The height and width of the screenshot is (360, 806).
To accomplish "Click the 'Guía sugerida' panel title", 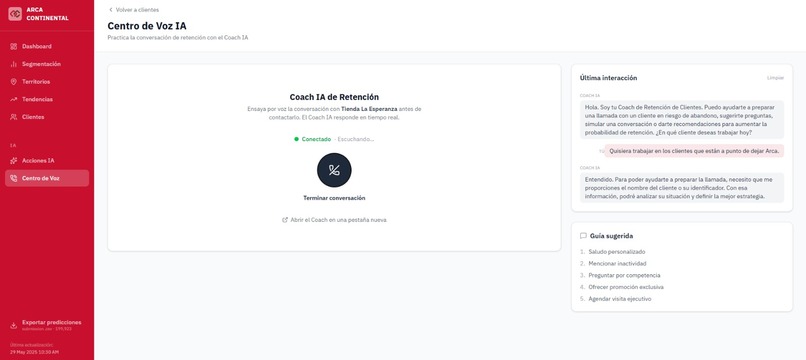I will pyautogui.click(x=611, y=236).
